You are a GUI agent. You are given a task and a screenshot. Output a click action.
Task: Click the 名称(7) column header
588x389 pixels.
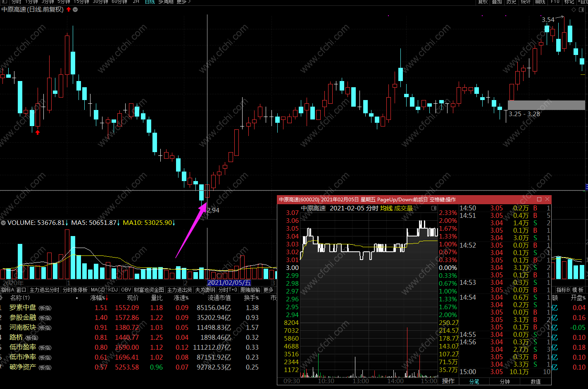point(20,298)
